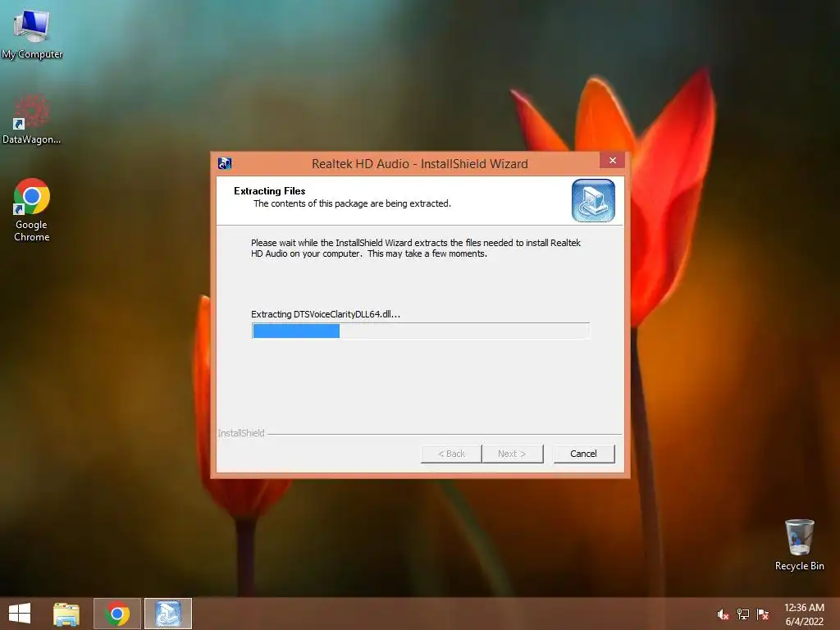Click the Extracting Files heading text
Screen dimensions: 840x630
(x=269, y=190)
